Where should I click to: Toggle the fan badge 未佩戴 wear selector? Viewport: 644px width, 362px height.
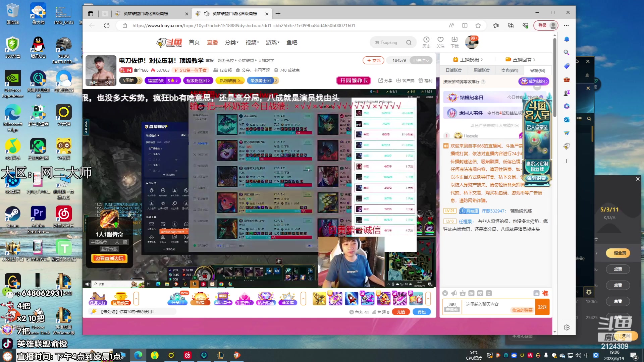452,307
